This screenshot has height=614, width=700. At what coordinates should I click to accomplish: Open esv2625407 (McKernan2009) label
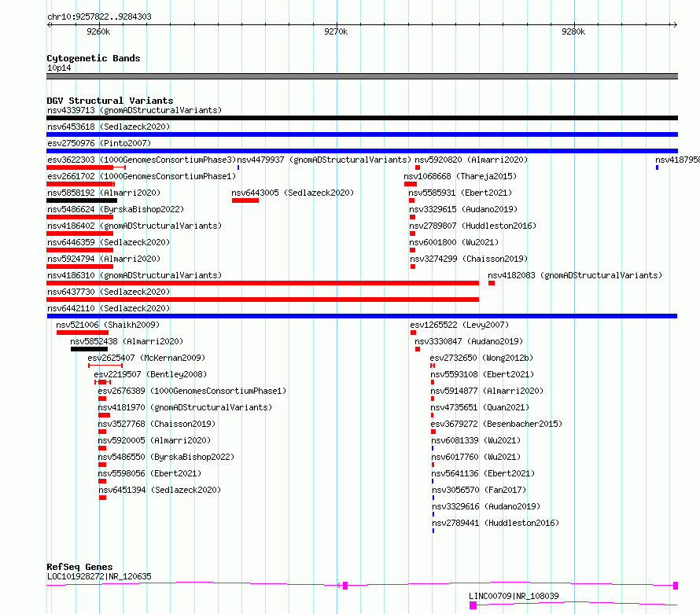point(146,358)
